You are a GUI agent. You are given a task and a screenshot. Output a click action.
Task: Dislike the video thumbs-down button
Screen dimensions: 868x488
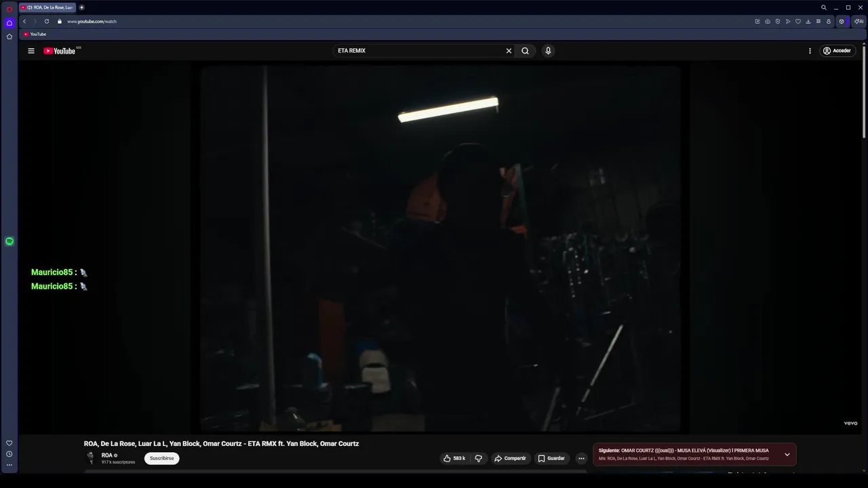(478, 458)
